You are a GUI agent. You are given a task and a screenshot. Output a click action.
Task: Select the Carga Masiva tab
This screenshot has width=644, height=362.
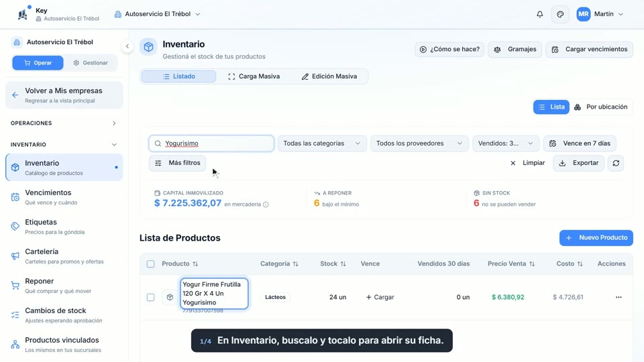pos(254,76)
